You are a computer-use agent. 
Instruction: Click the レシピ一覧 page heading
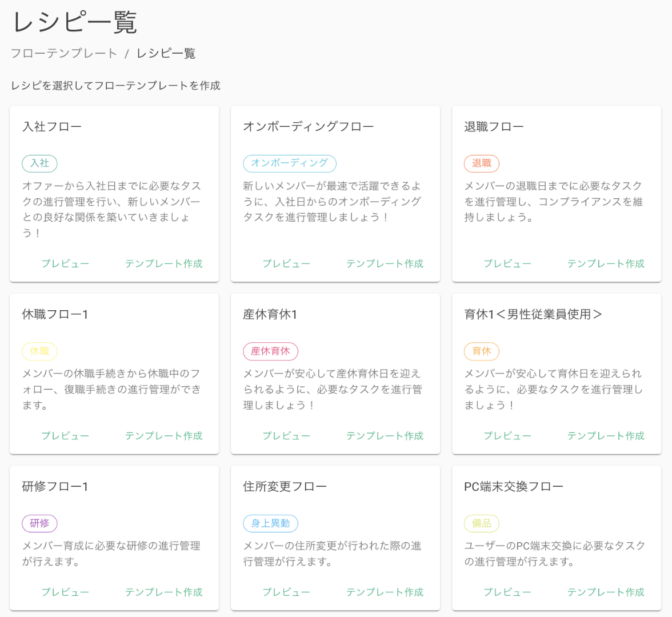click(74, 22)
